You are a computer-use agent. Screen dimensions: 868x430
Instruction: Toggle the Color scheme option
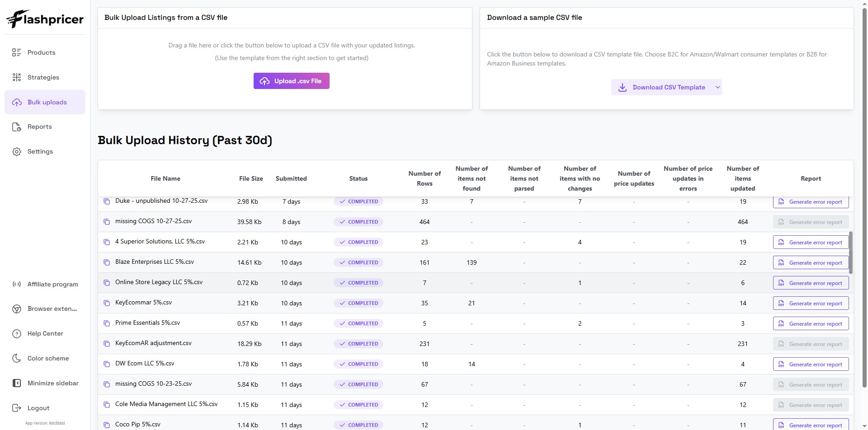(45, 359)
